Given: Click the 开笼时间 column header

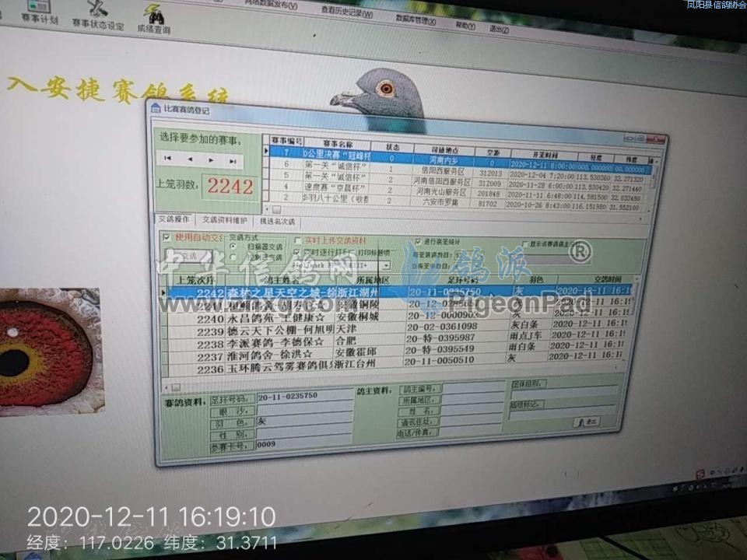Looking at the screenshot, I should coord(544,154).
